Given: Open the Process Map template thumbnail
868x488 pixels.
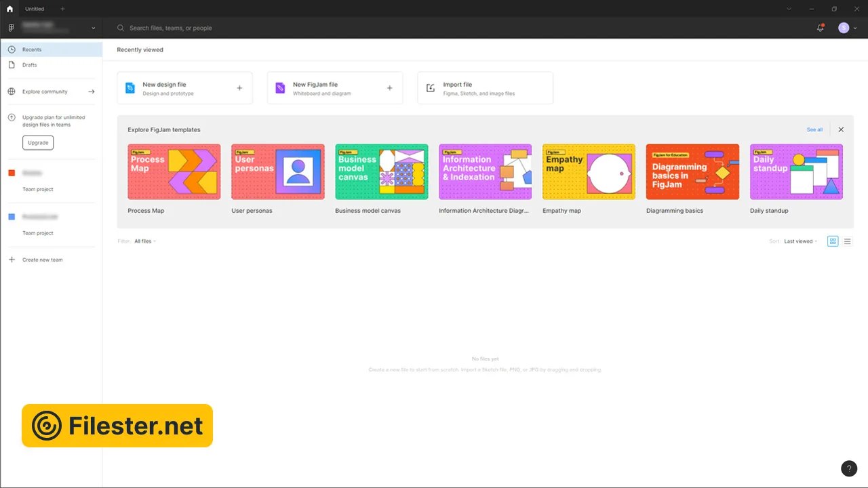Looking at the screenshot, I should click(174, 171).
